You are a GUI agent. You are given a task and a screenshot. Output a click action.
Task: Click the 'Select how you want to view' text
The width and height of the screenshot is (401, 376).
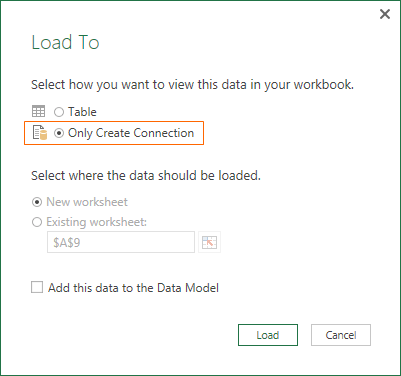192,85
